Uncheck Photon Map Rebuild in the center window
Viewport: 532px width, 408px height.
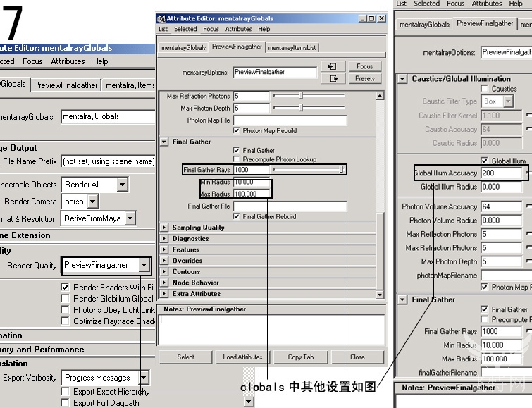237,130
